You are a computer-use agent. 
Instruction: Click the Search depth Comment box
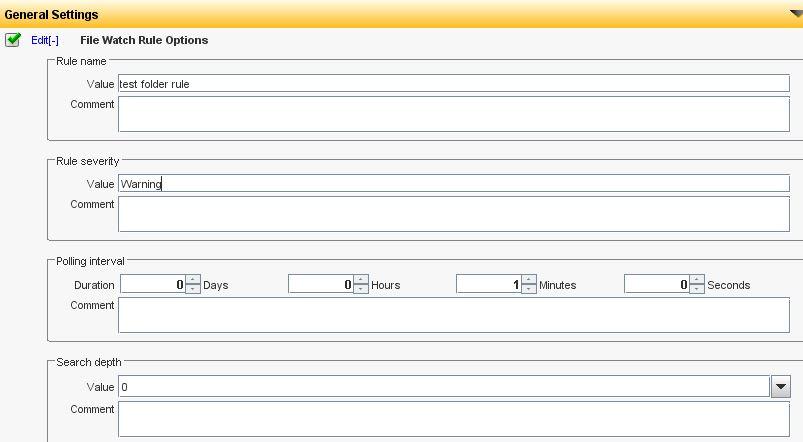click(x=453, y=419)
